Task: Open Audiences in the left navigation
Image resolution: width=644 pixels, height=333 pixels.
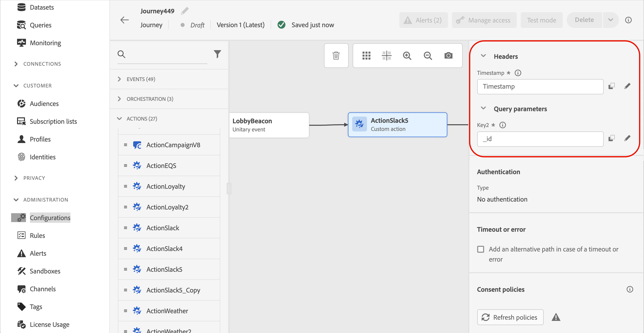Action: click(44, 104)
